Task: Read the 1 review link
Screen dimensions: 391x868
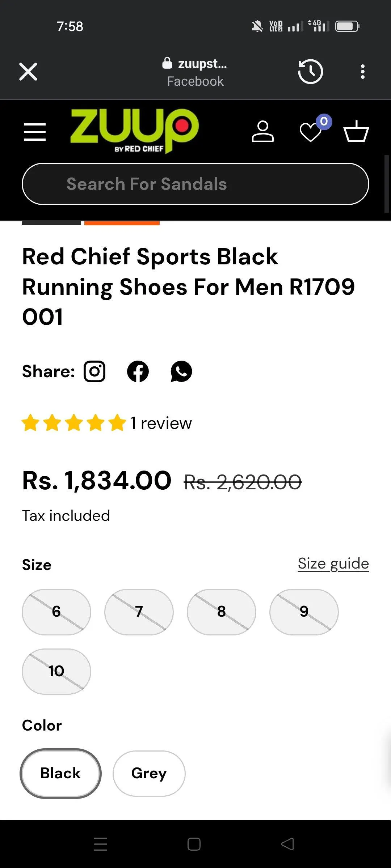Action: [161, 423]
